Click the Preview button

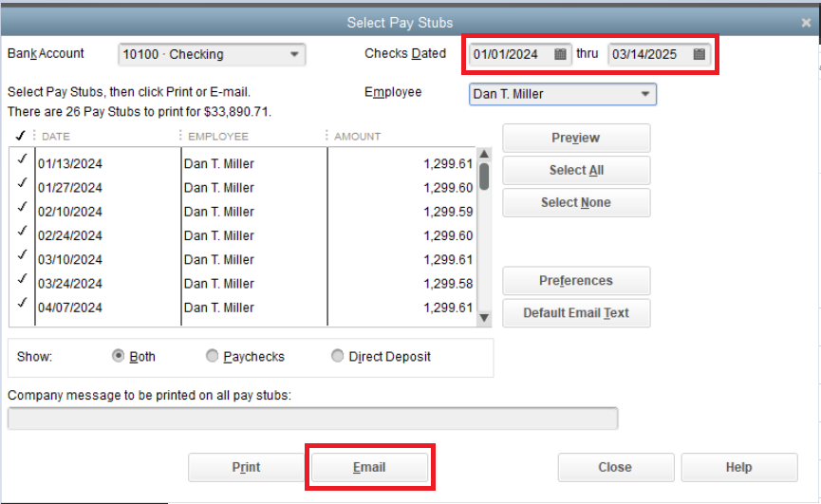coord(576,139)
